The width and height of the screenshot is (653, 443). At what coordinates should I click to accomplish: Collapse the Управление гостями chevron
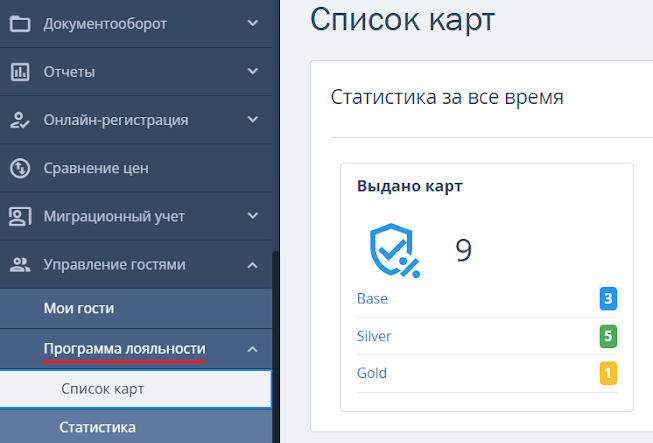[252, 265]
